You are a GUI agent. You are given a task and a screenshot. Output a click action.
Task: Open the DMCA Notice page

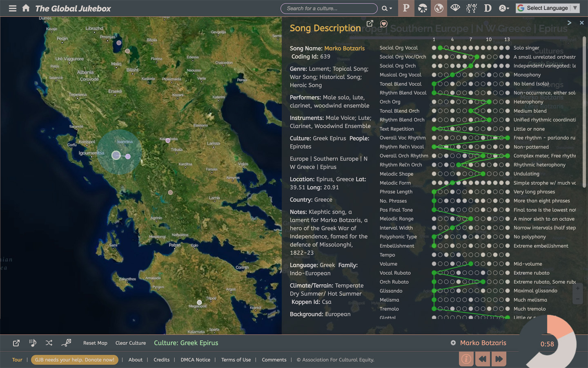(x=196, y=360)
